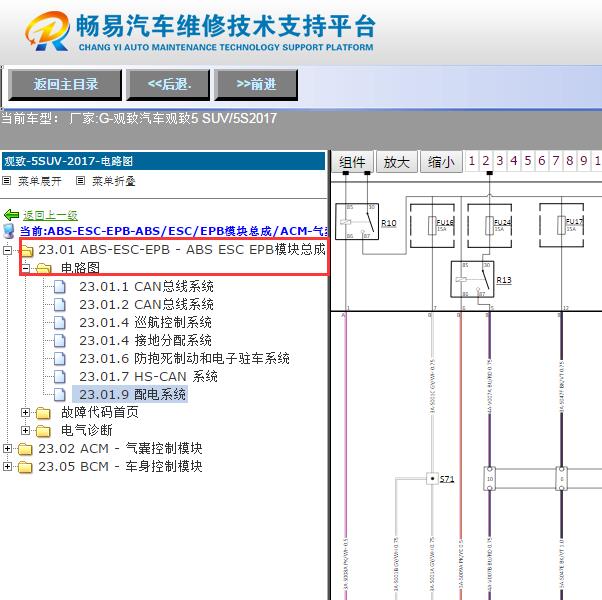The width and height of the screenshot is (602, 600).
Task: Click document icon of 23.01.7 HS-CAN
Action: pyautogui.click(x=60, y=377)
